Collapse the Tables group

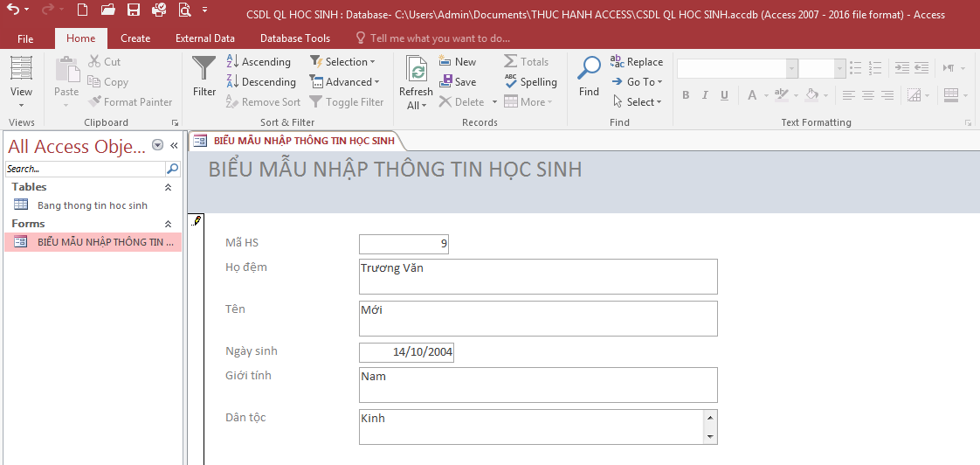168,187
